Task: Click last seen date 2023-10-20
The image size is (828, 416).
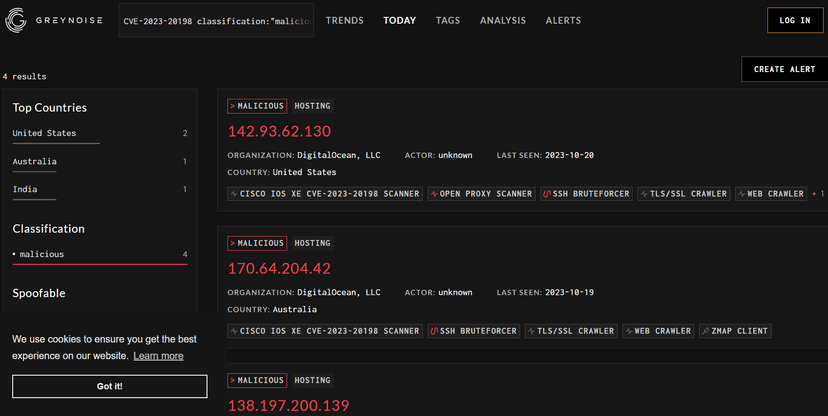Action: pyautogui.click(x=569, y=155)
